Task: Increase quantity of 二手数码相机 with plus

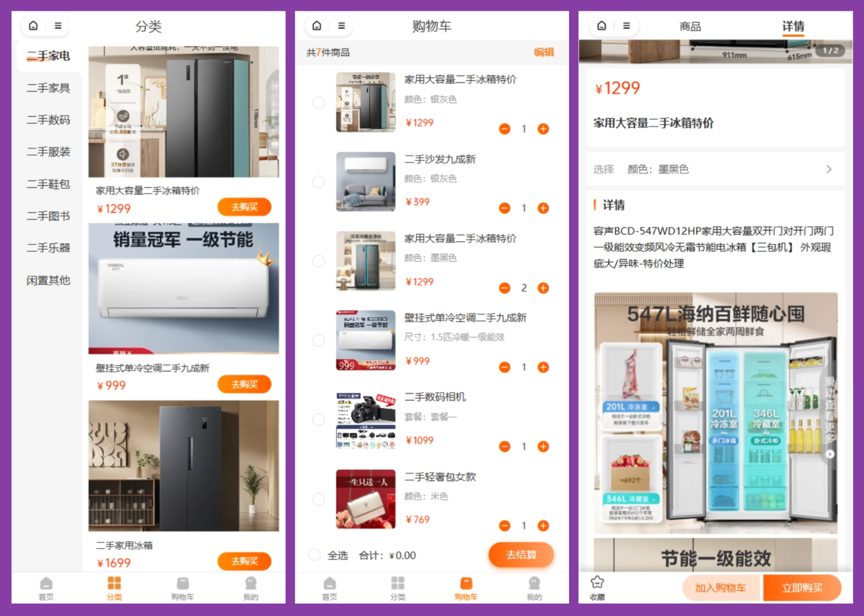Action: [543, 447]
